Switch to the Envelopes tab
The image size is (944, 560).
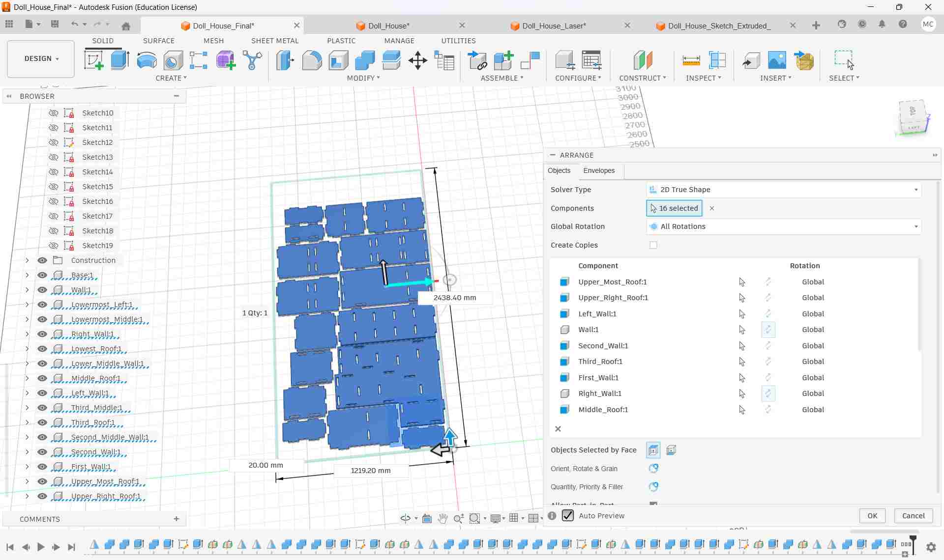598,170
